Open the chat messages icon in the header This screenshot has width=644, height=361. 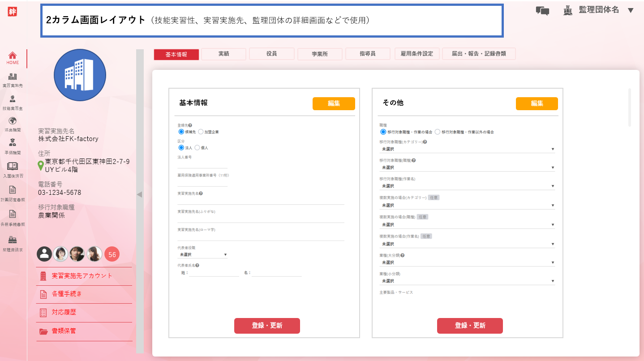tap(542, 11)
